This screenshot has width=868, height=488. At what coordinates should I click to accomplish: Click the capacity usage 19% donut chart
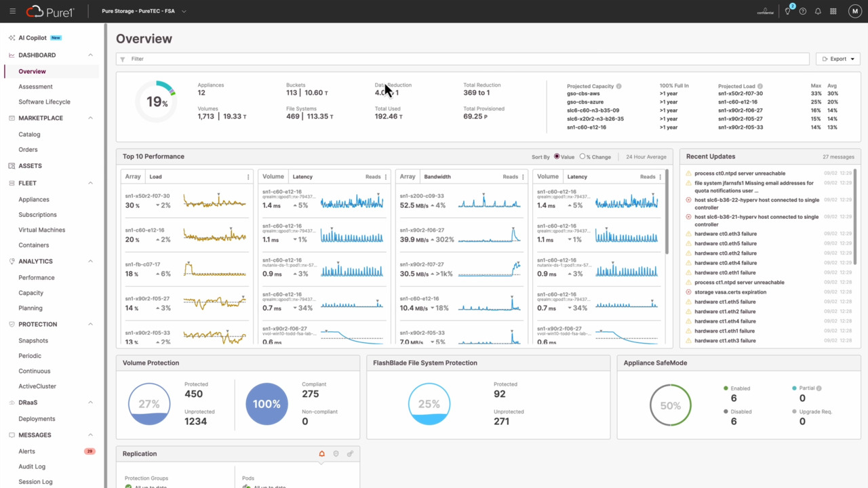pyautogui.click(x=157, y=102)
